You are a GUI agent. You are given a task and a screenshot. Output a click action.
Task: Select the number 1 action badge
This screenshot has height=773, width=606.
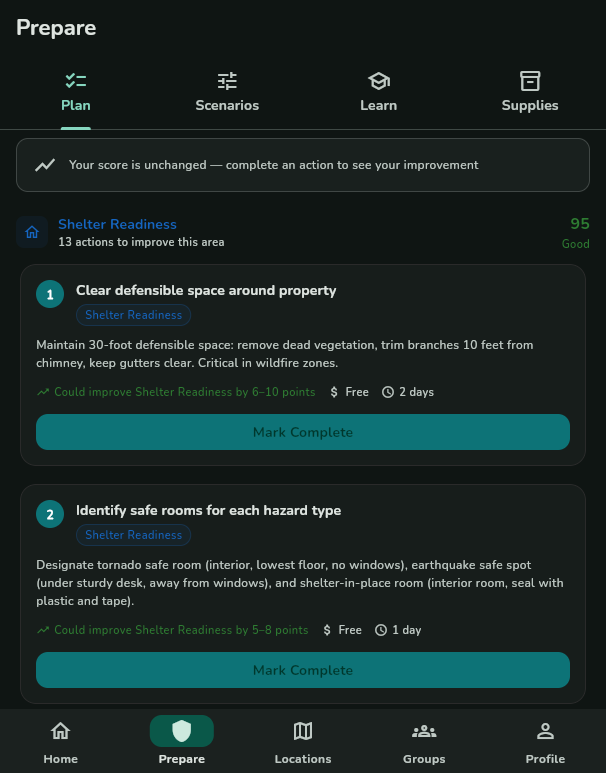point(50,294)
